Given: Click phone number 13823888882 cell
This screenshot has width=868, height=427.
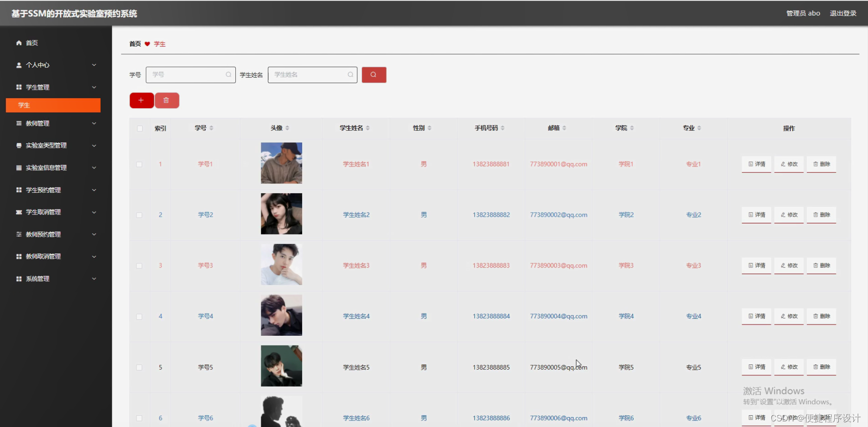Looking at the screenshot, I should pyautogui.click(x=491, y=215).
